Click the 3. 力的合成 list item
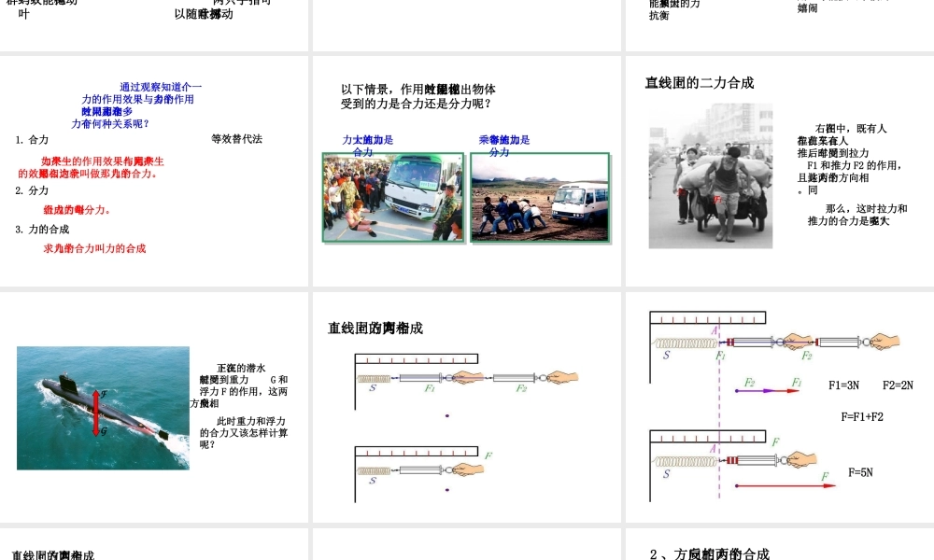Viewport: 934px width, 560px height. point(42,229)
